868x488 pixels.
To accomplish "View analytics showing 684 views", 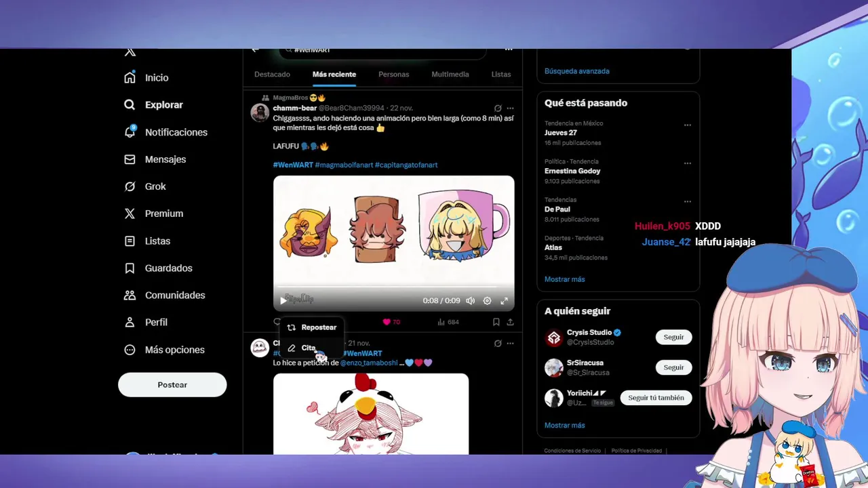I will [448, 322].
